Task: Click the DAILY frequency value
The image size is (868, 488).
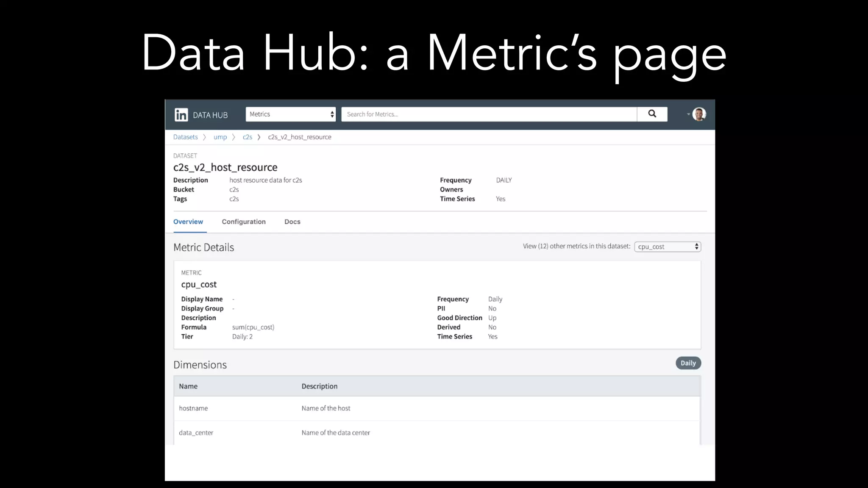Action: coord(504,180)
